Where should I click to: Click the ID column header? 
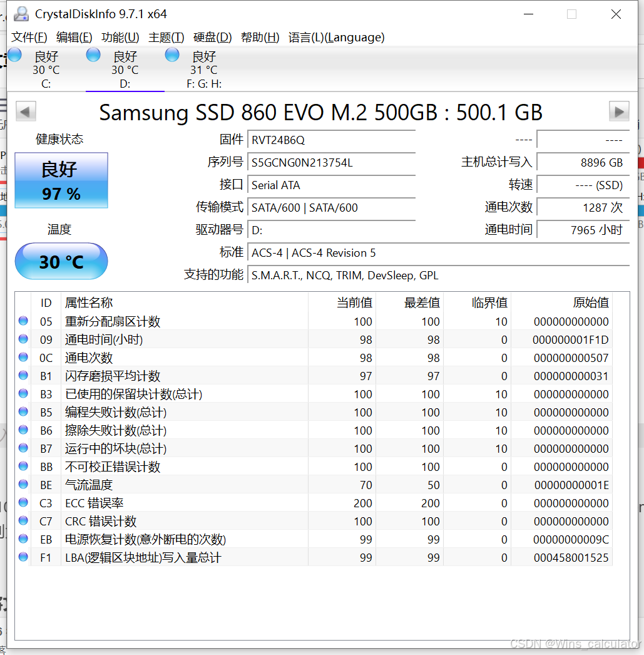click(x=46, y=302)
